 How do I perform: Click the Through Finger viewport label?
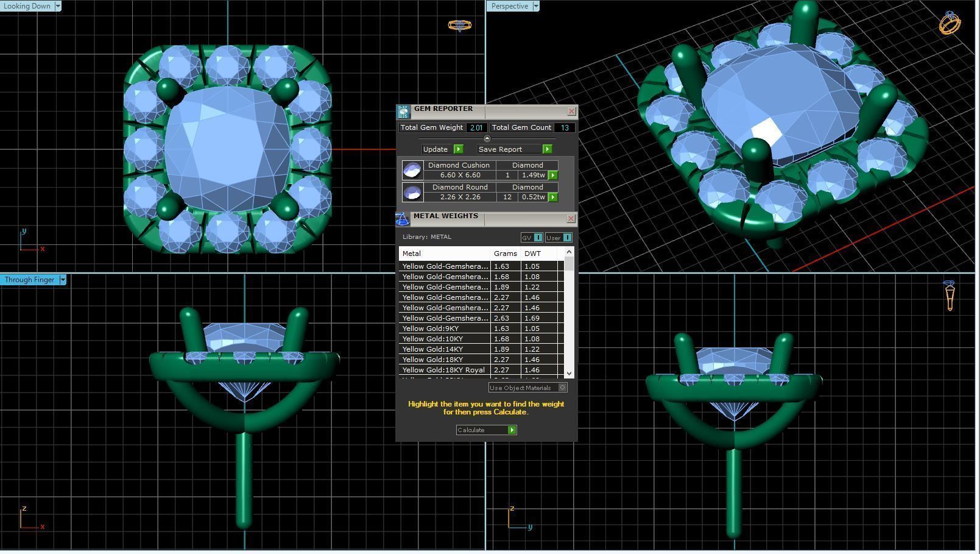coord(29,280)
